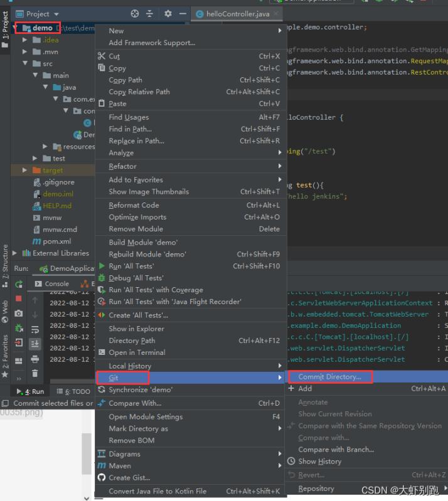Expand the .idea folder in project tree

pos(25,40)
